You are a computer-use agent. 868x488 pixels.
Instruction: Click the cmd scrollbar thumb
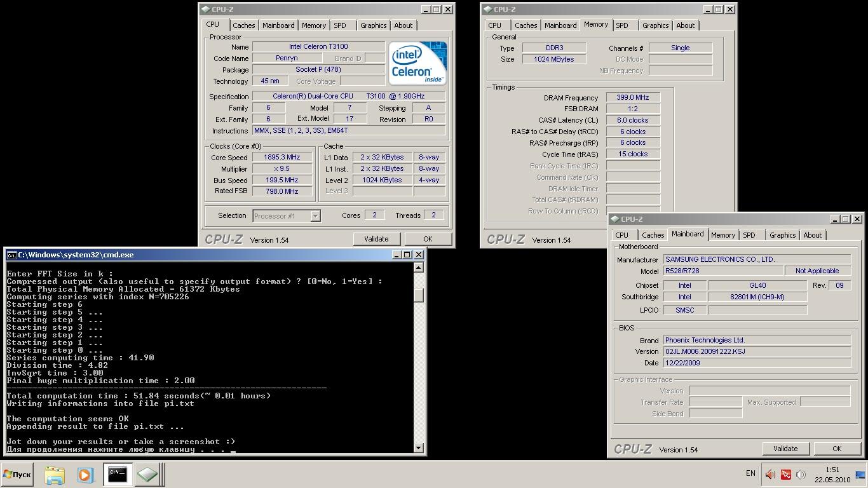[418, 295]
